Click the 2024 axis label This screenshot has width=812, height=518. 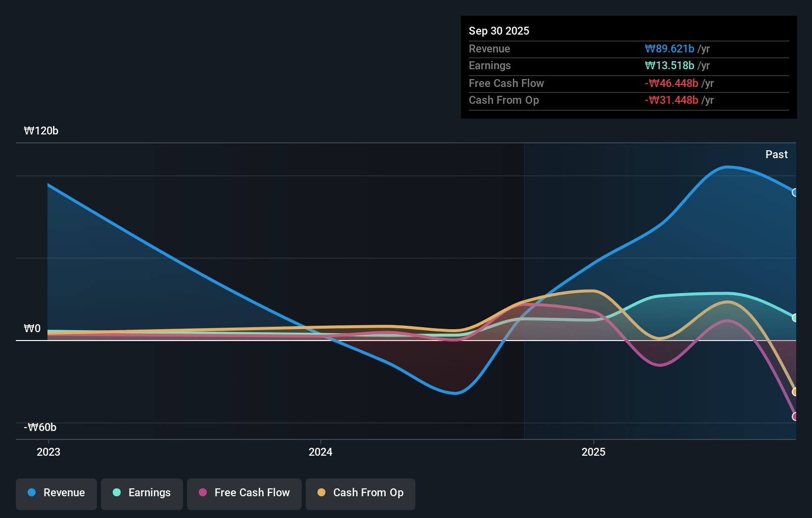coord(320,452)
